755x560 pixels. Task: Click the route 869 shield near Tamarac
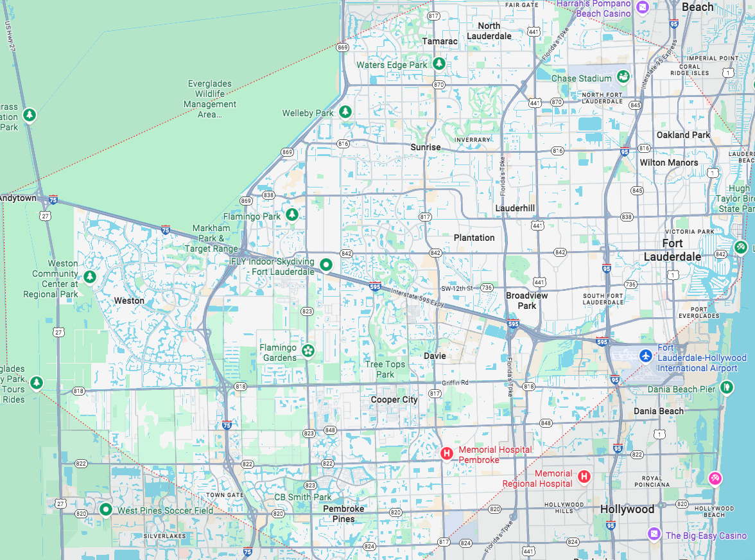click(343, 47)
